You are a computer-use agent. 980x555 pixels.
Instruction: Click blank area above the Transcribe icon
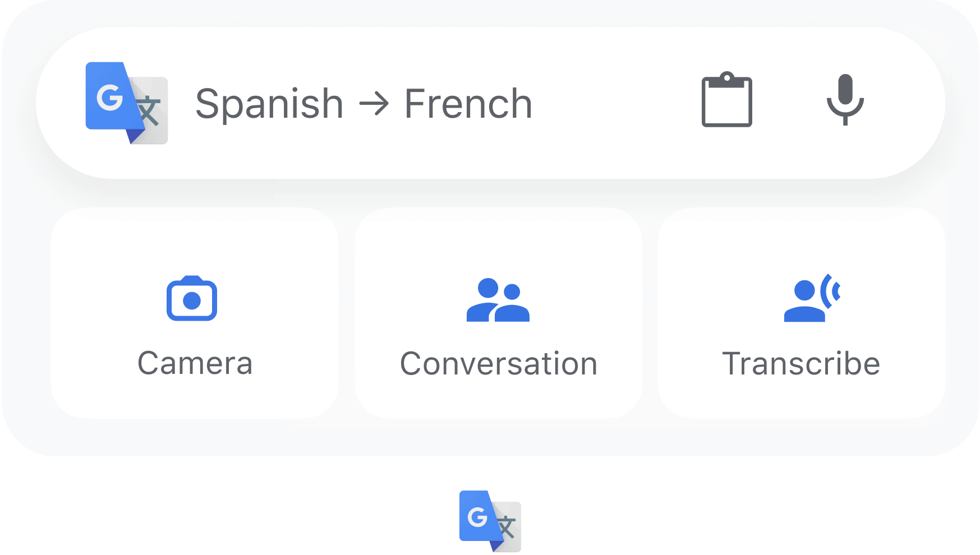point(801,241)
